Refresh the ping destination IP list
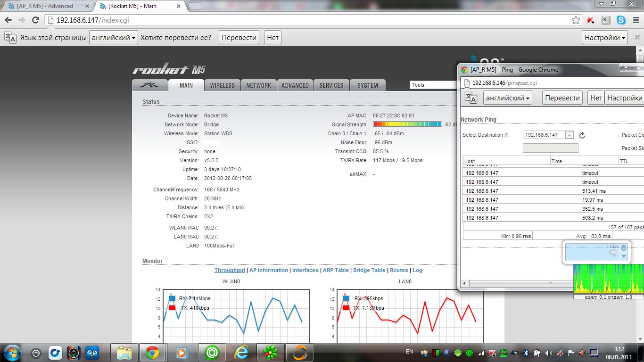The height and width of the screenshot is (362, 644). coord(582,135)
